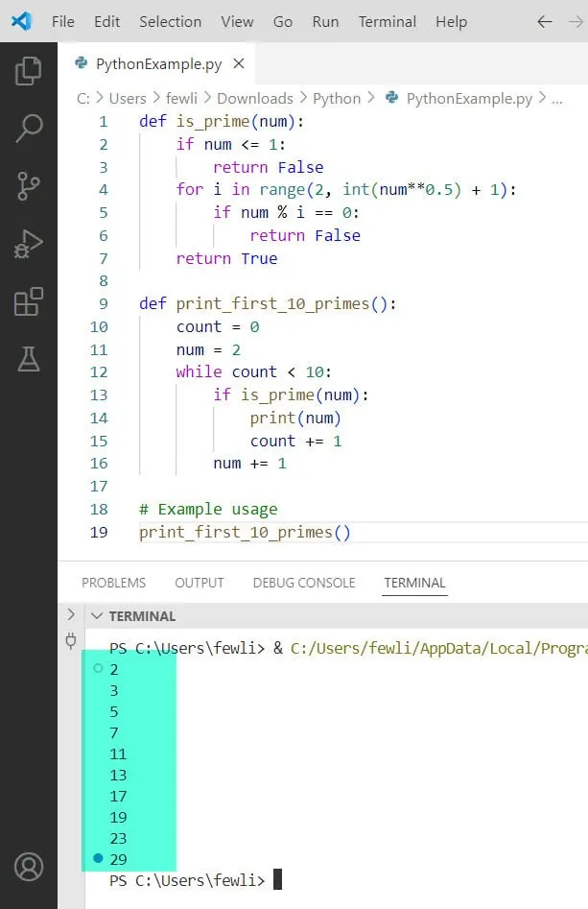The height and width of the screenshot is (909, 588).
Task: Click the VS Code logo icon
Action: pyautogui.click(x=21, y=21)
